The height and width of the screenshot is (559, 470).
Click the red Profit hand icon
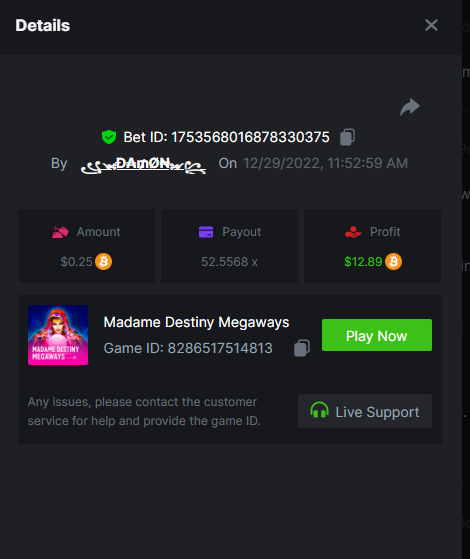coord(353,232)
